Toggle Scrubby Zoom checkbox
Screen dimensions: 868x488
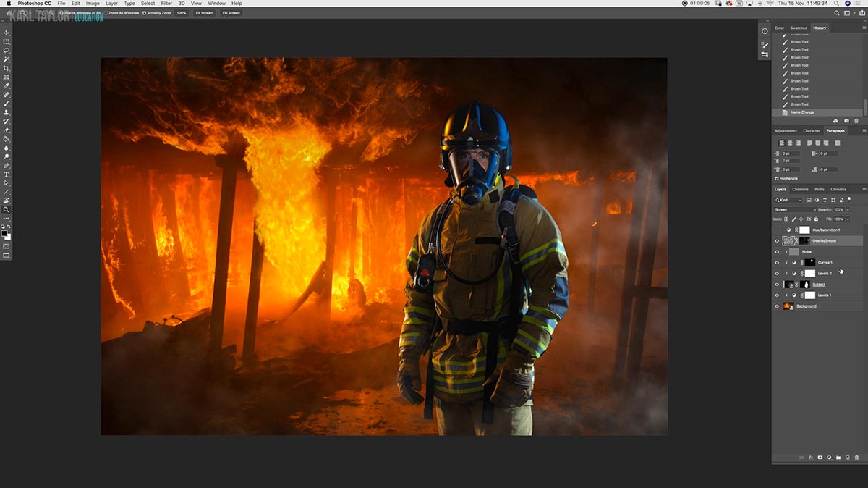coord(144,13)
